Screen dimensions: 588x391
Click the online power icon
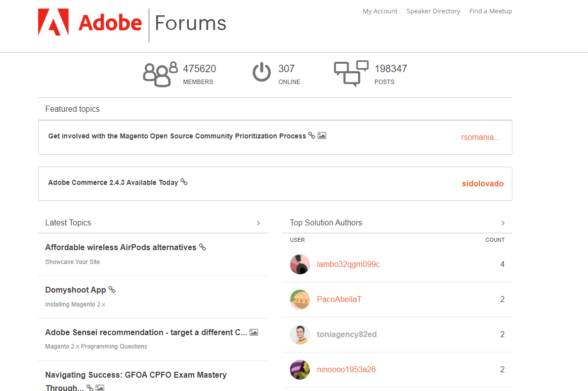coord(261,72)
